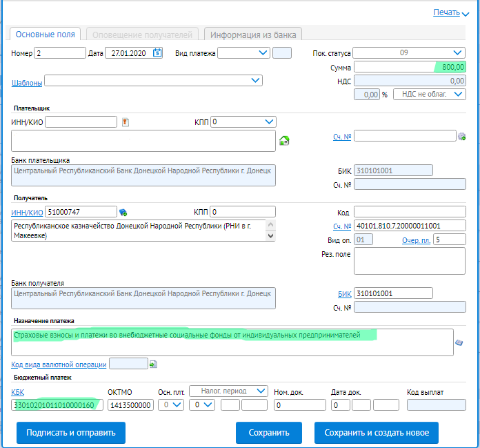480x448 pixels.
Task: Open the НДС не облаг. dropdown
Action: 429,94
